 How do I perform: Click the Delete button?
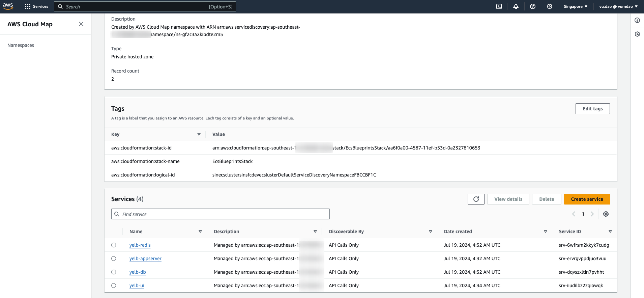(x=547, y=199)
